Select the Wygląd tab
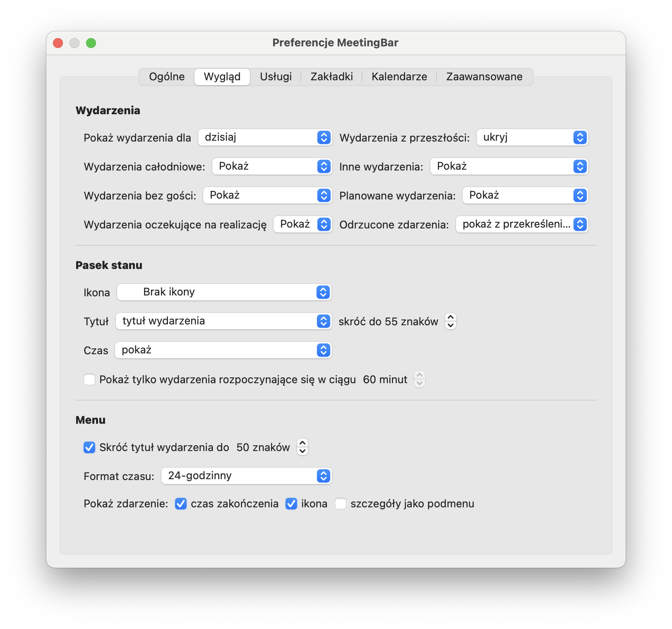The width and height of the screenshot is (672, 629). pos(222,77)
